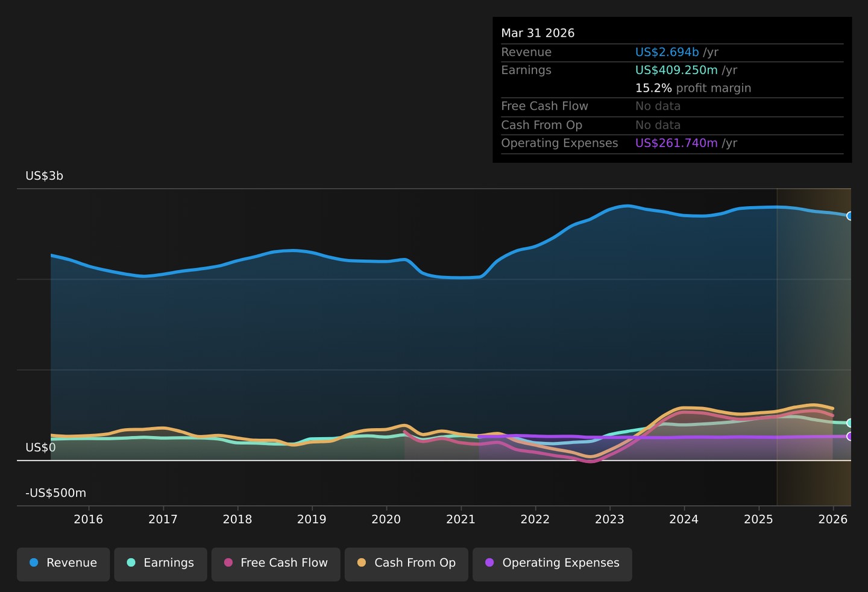Click the US$3b y-axis label
The width and height of the screenshot is (868, 592).
[x=44, y=176]
